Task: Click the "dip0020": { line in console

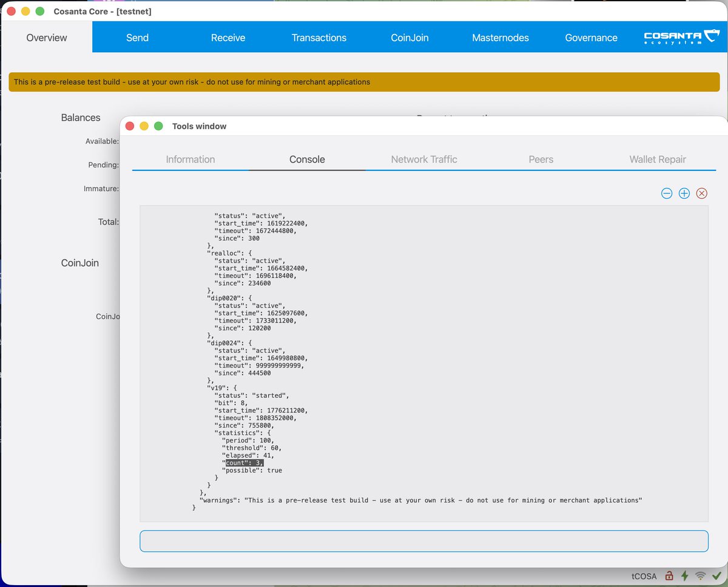Action: coord(229,298)
